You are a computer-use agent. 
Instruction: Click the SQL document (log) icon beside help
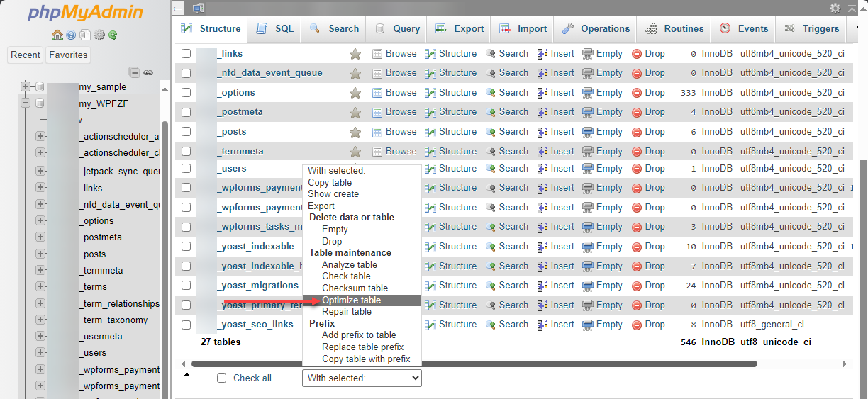click(84, 35)
